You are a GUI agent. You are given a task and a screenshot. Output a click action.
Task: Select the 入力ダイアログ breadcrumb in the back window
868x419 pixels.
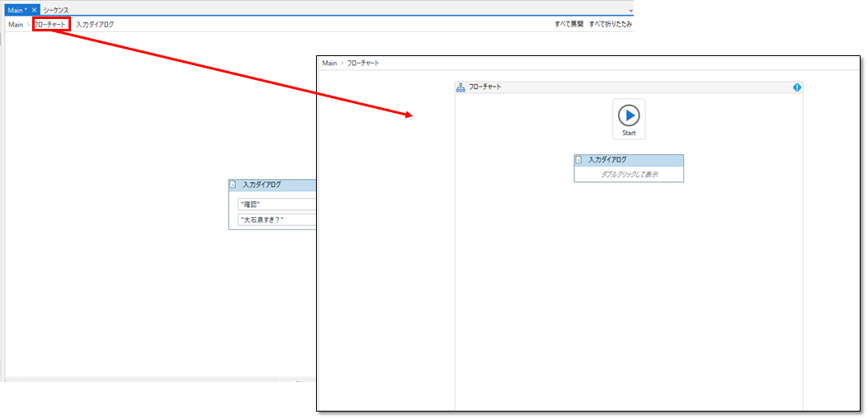[95, 25]
